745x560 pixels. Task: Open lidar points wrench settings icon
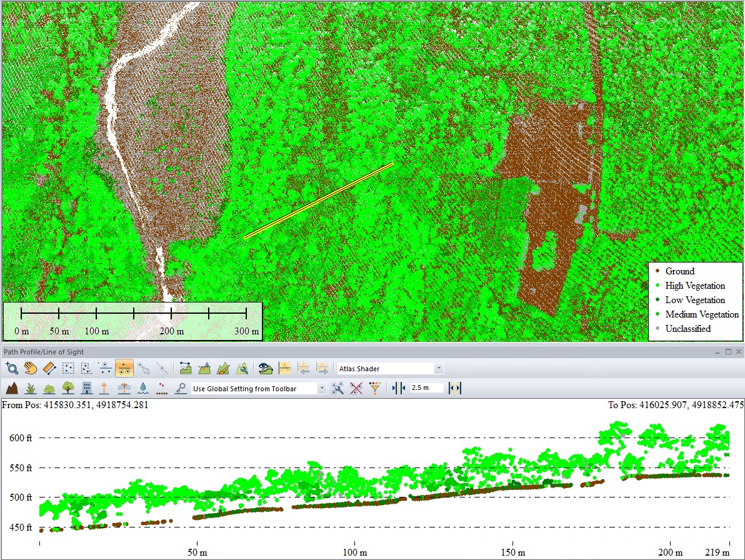pyautogui.click(x=337, y=388)
